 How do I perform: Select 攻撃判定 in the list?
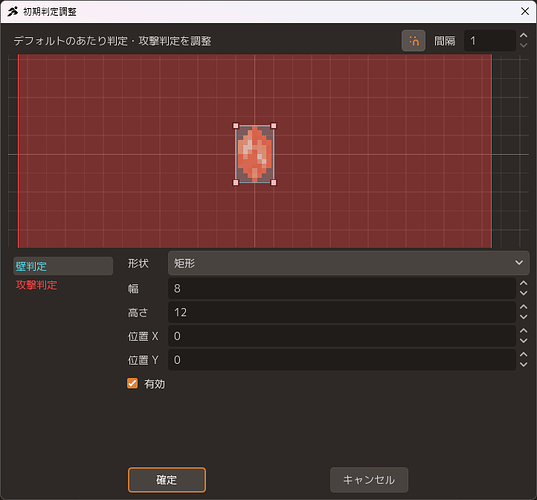point(37,285)
